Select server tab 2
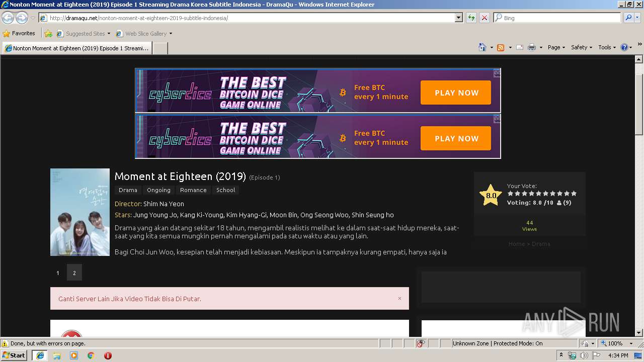Image resolution: width=644 pixels, height=362 pixels. (x=74, y=273)
